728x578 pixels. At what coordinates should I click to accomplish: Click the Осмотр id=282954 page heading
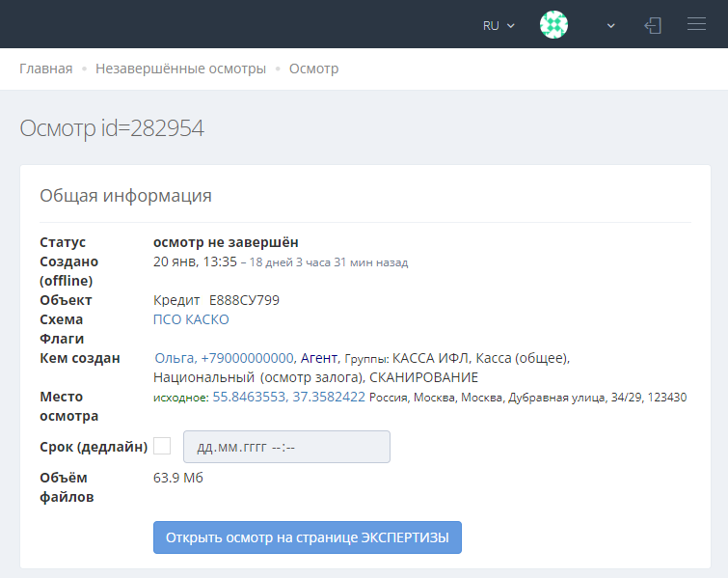[112, 128]
